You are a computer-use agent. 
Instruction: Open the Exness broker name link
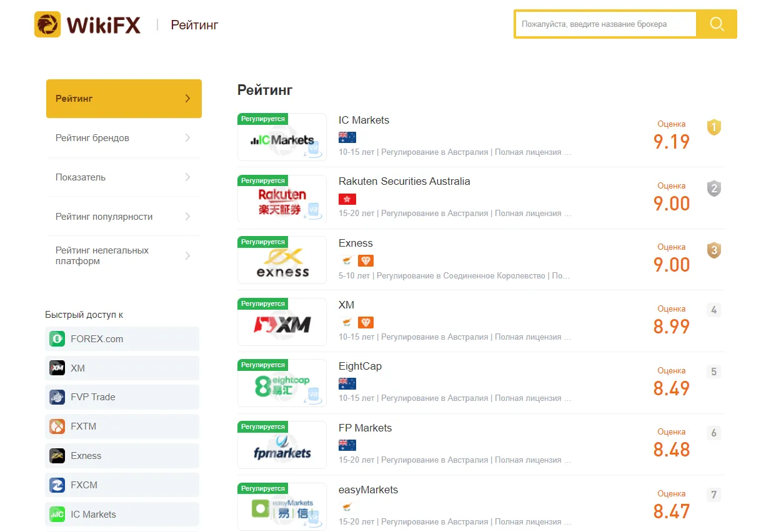(x=356, y=244)
